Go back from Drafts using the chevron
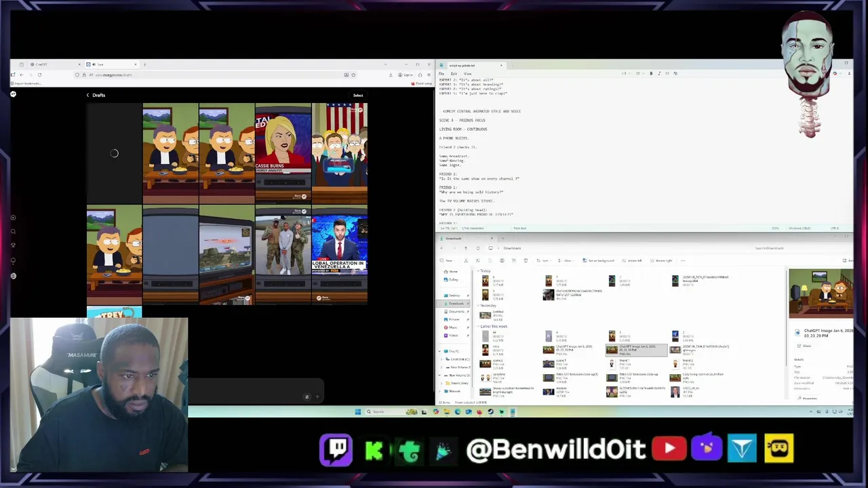 point(87,95)
